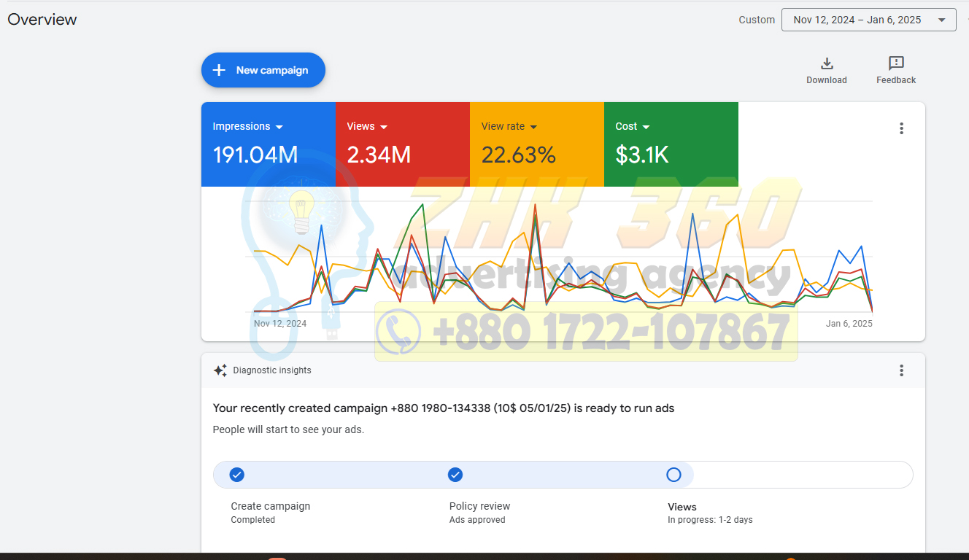Click the 191.04M impressions value
The image size is (969, 560).
[255, 155]
